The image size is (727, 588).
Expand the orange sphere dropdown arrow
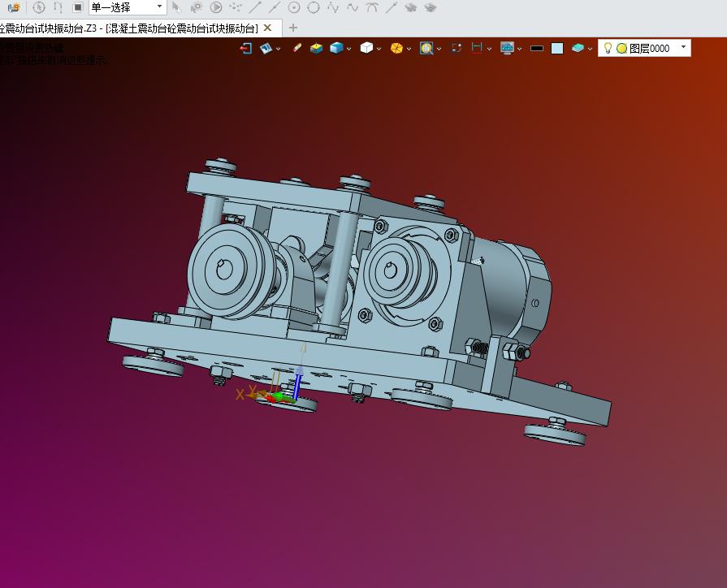click(409, 49)
